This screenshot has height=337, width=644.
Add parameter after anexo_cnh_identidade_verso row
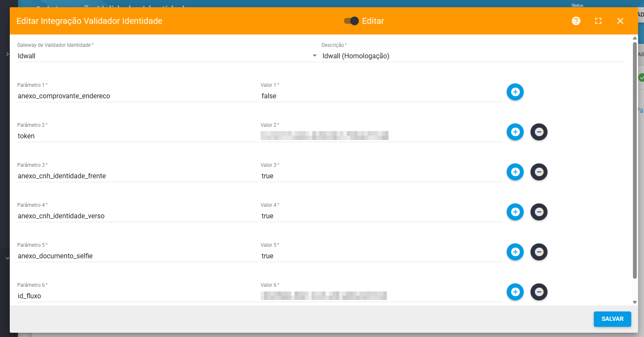pos(515,212)
